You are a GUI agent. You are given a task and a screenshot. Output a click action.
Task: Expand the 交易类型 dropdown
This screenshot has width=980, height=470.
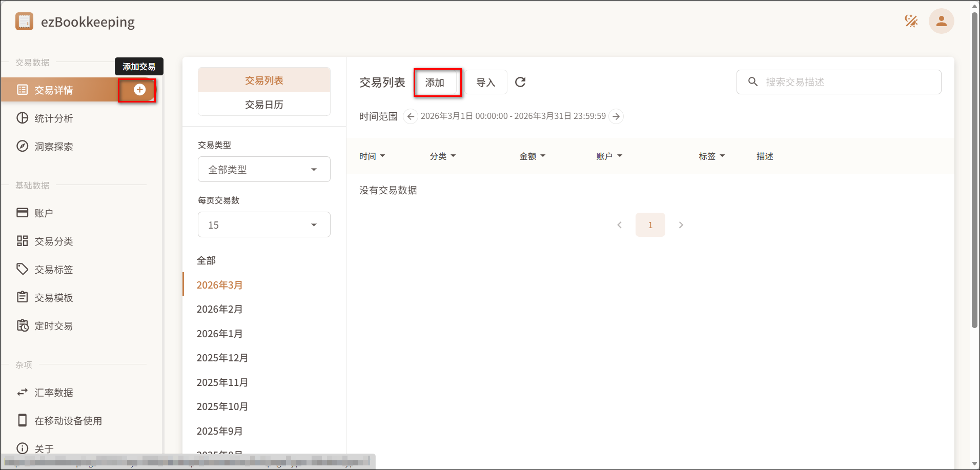pyautogui.click(x=264, y=170)
